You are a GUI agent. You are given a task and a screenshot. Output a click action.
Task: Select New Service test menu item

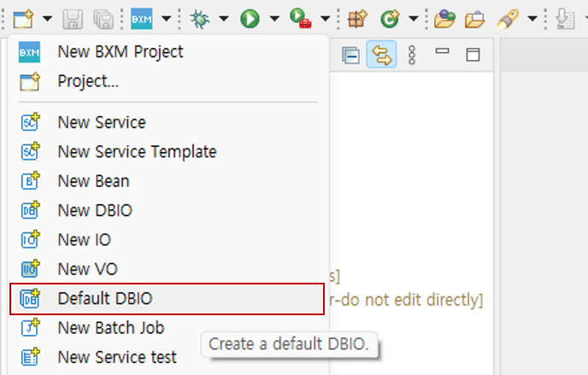point(168,357)
